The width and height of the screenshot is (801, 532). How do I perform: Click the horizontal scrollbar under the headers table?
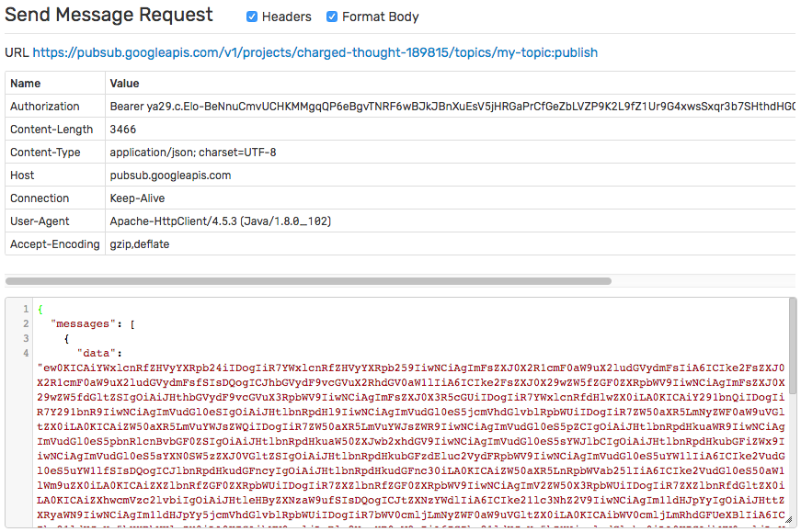309,281
